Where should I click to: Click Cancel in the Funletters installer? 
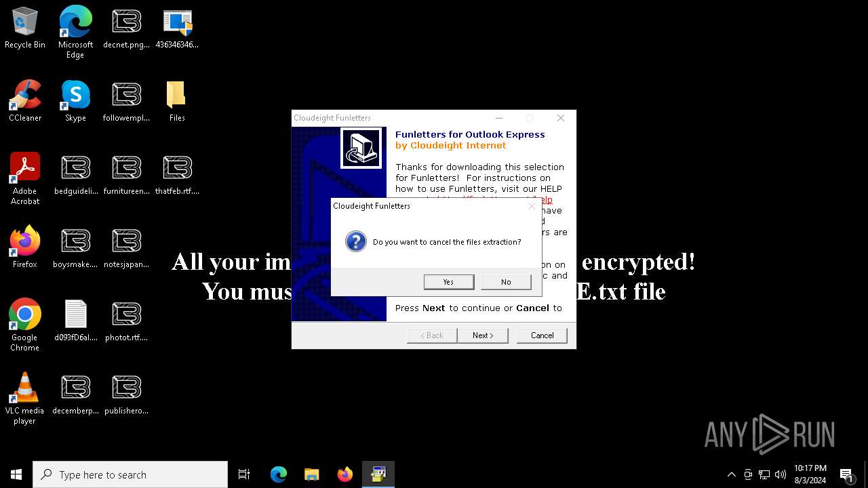(542, 335)
